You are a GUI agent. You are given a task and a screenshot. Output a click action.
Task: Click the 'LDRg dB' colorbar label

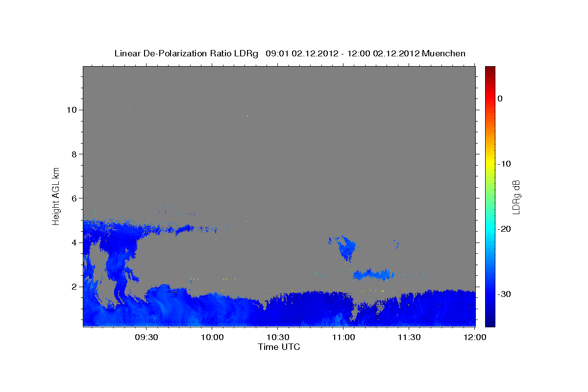[x=516, y=196]
